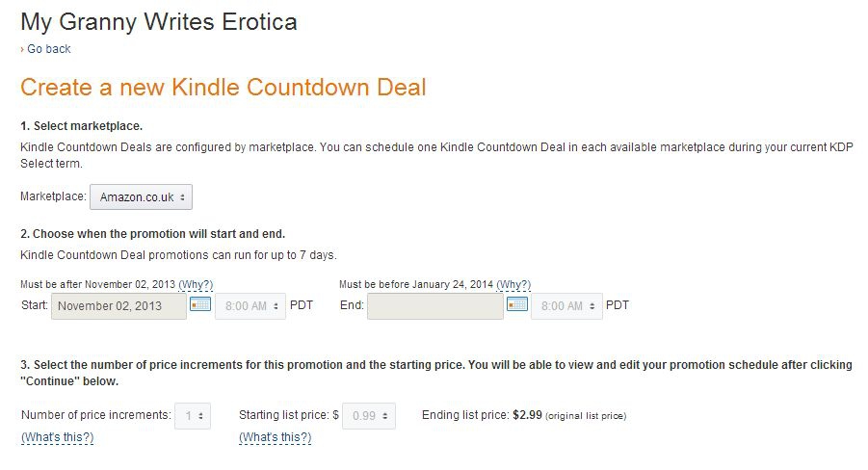Viewport: 868px width, 470px height.
Task: Open the Start time 8:00 AM dropdown
Action: [x=250, y=306]
